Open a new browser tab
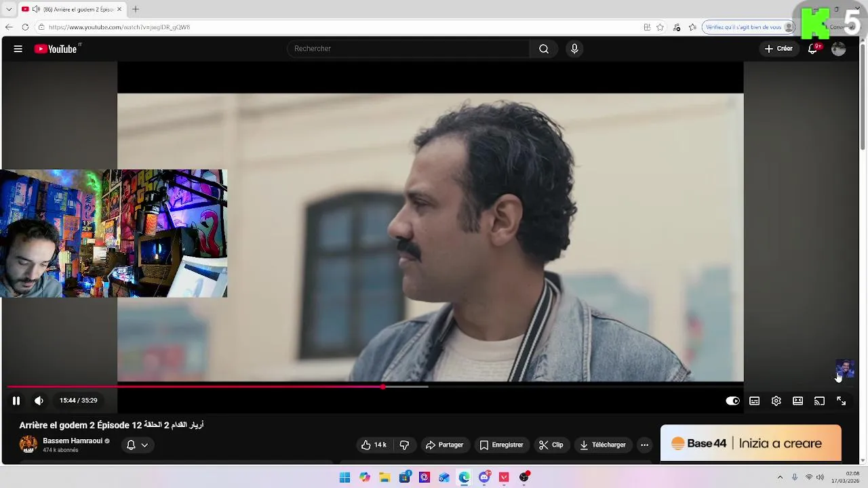The image size is (868, 488). 136,9
